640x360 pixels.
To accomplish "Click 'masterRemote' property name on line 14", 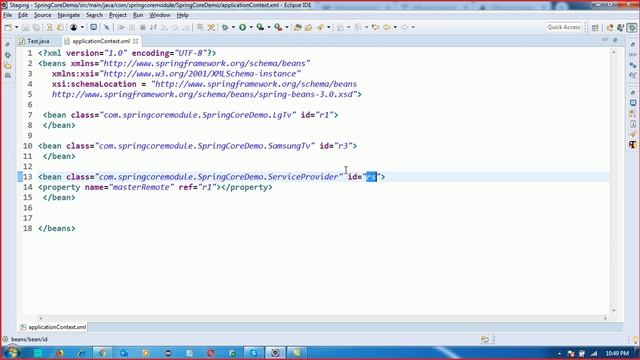I will click(x=141, y=187).
